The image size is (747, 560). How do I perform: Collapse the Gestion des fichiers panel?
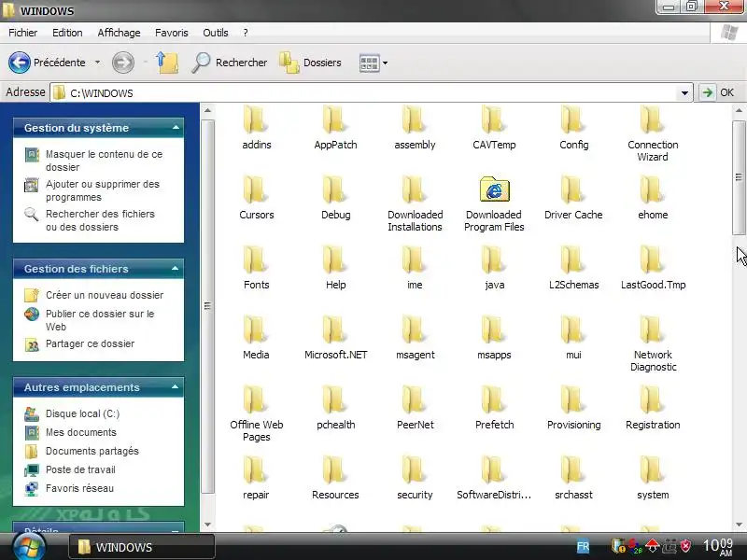tap(176, 269)
